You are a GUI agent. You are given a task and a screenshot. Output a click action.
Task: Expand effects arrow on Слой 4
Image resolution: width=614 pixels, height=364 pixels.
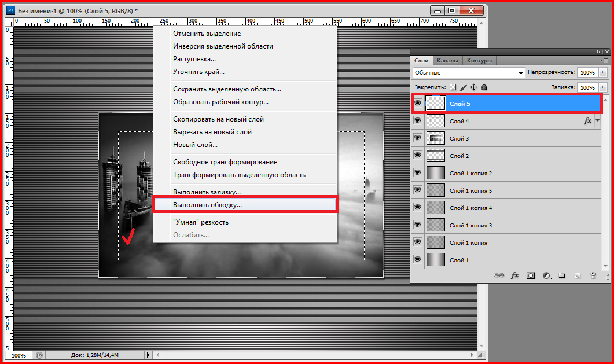click(x=598, y=120)
